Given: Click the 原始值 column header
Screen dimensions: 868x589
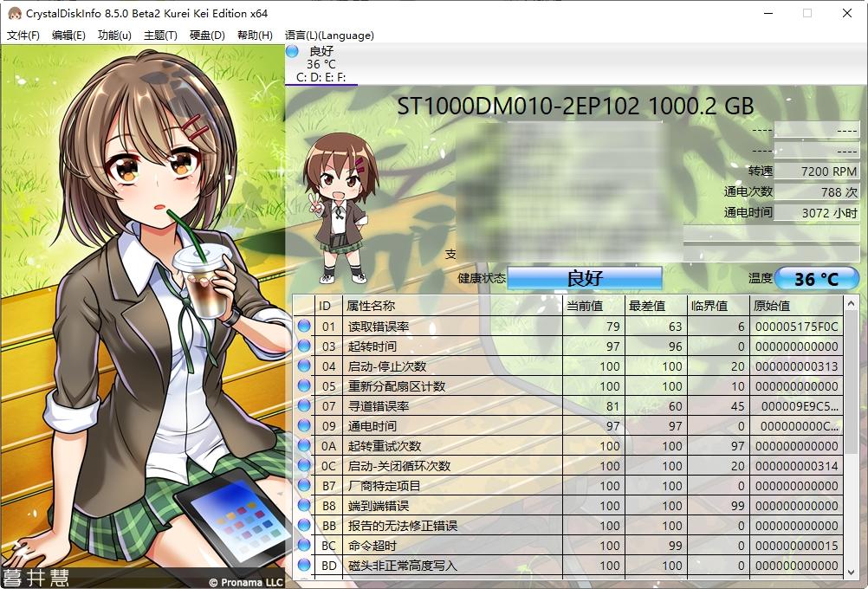Looking at the screenshot, I should pos(796,306).
